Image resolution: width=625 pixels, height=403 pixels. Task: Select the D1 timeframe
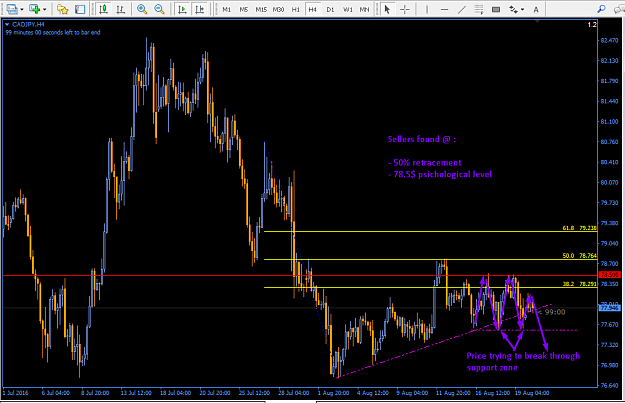[330, 9]
